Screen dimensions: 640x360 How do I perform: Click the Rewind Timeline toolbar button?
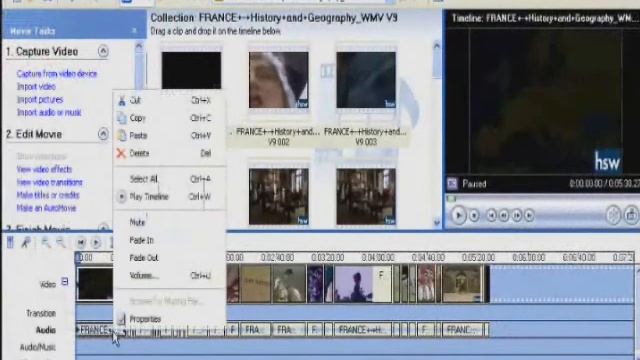point(81,242)
